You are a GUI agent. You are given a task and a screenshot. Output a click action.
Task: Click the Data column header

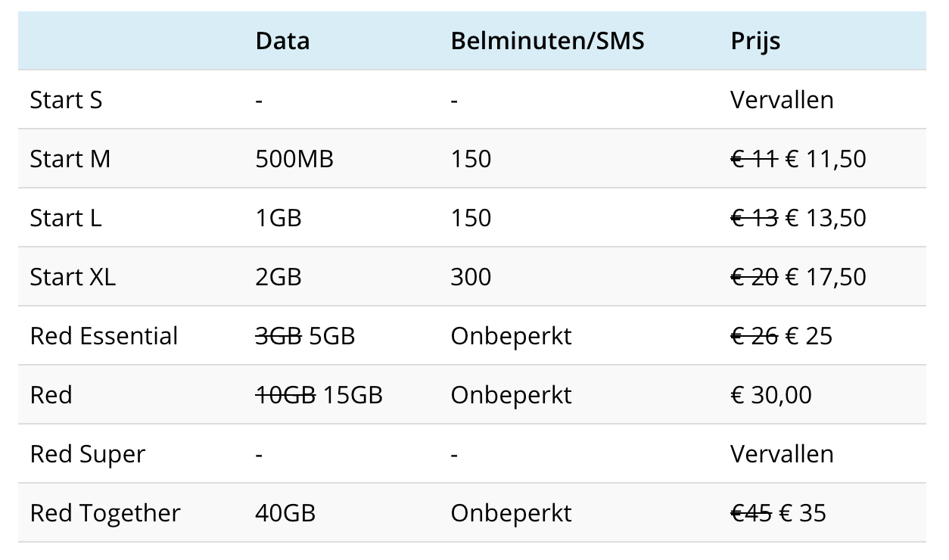point(282,41)
